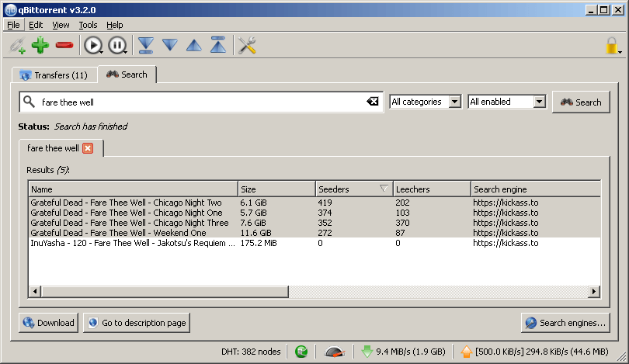Click the green connection status icon
The width and height of the screenshot is (629, 364).
click(x=301, y=352)
